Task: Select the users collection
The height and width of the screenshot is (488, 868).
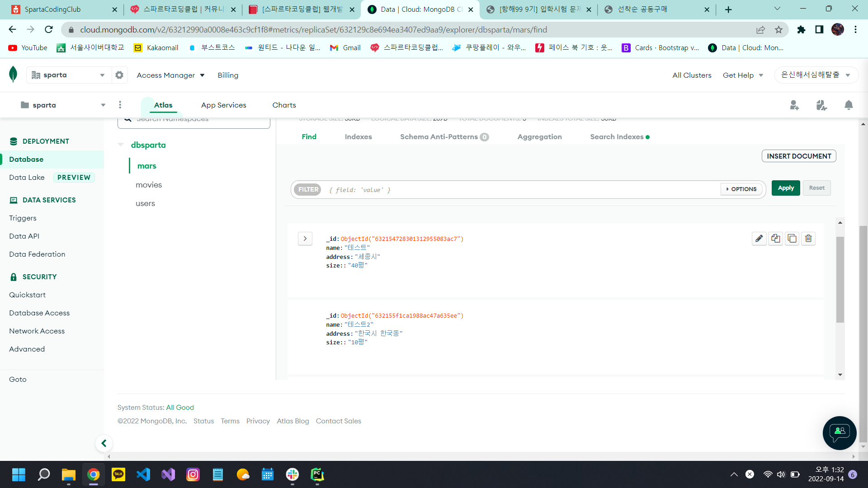Action: point(145,204)
